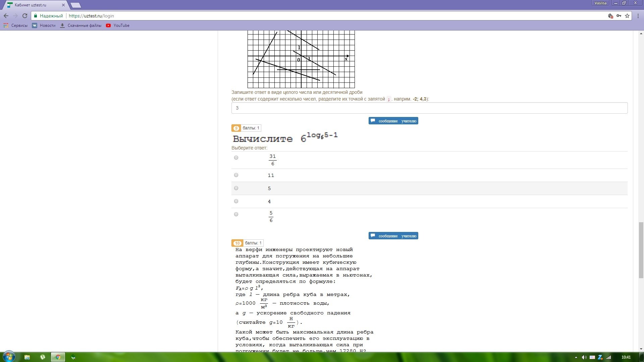The image size is (644, 362).
Task: Open Chrome three-dot menu
Action: pos(638,16)
